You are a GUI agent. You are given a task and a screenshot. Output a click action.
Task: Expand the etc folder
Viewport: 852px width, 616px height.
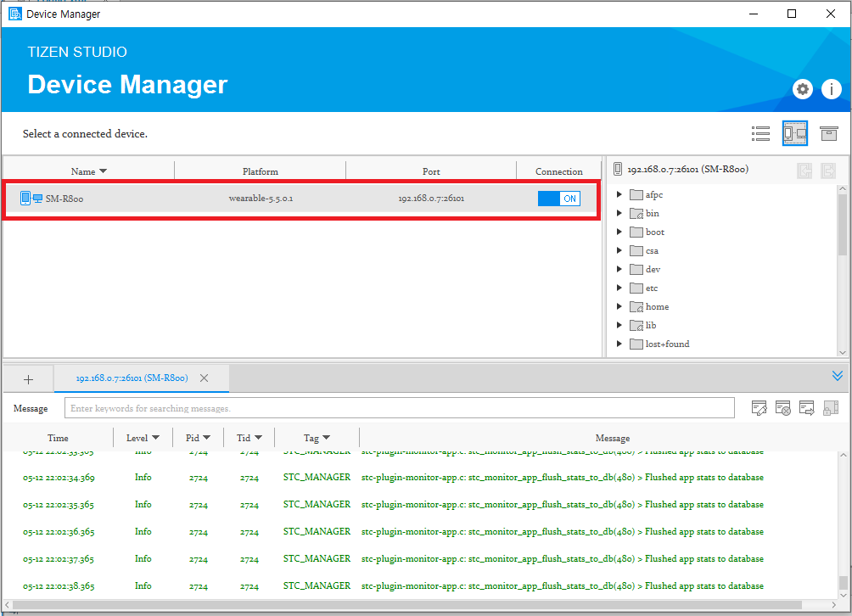click(x=619, y=288)
